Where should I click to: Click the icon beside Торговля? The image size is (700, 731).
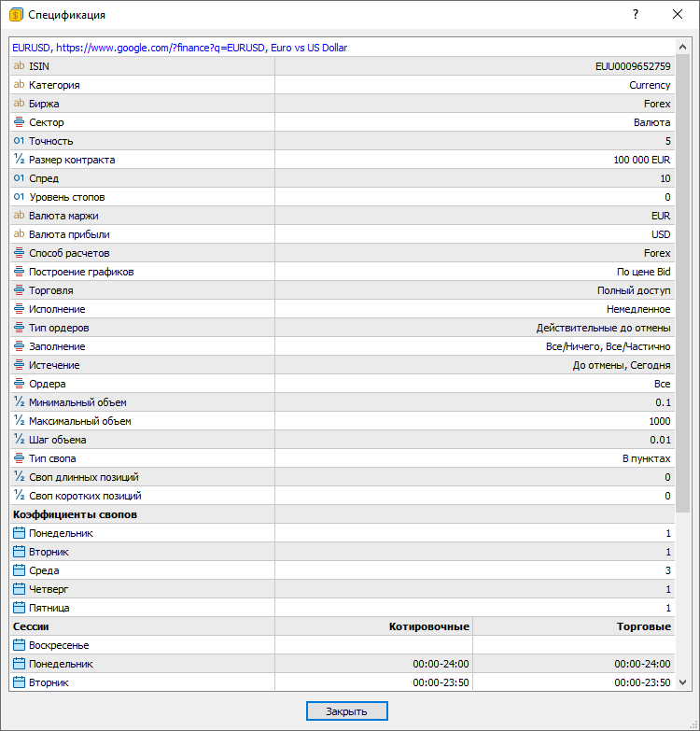19,290
